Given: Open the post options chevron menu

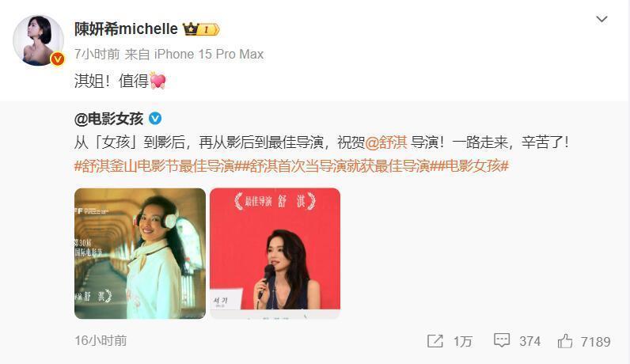Looking at the screenshot, I should point(602,19).
